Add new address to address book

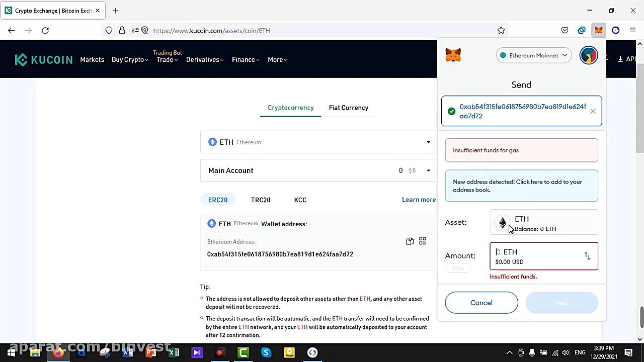tap(521, 186)
